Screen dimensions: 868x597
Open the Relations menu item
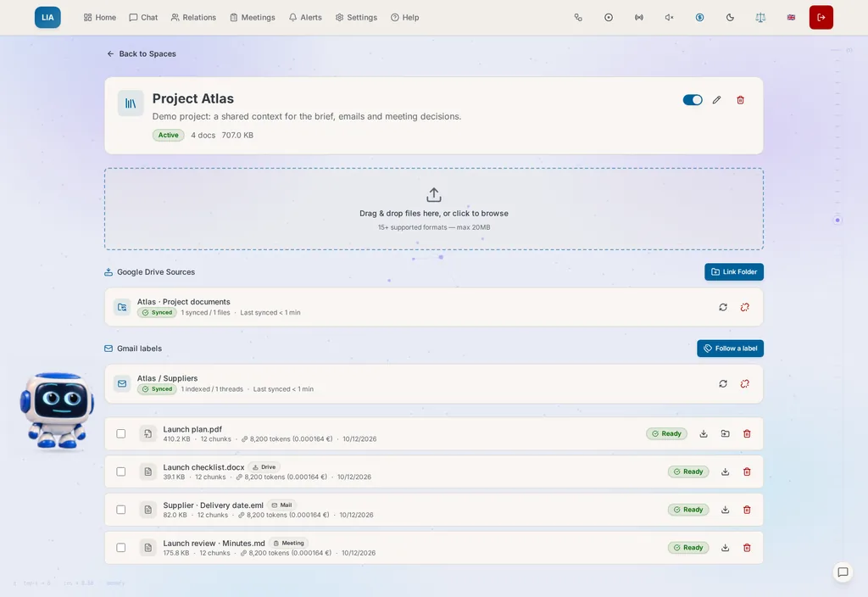pos(193,17)
